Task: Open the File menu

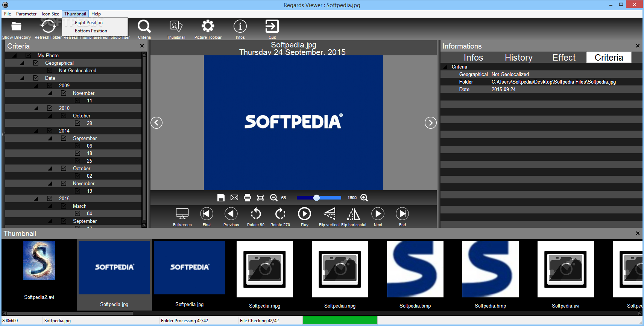Action: click(x=8, y=14)
